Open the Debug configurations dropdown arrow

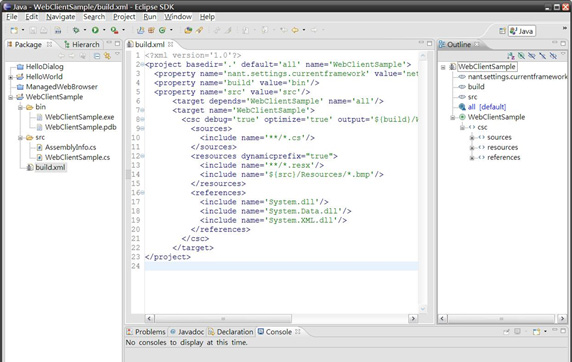85,30
